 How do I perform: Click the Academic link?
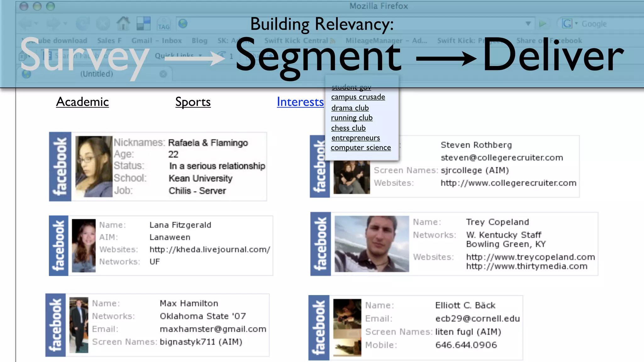coord(82,102)
